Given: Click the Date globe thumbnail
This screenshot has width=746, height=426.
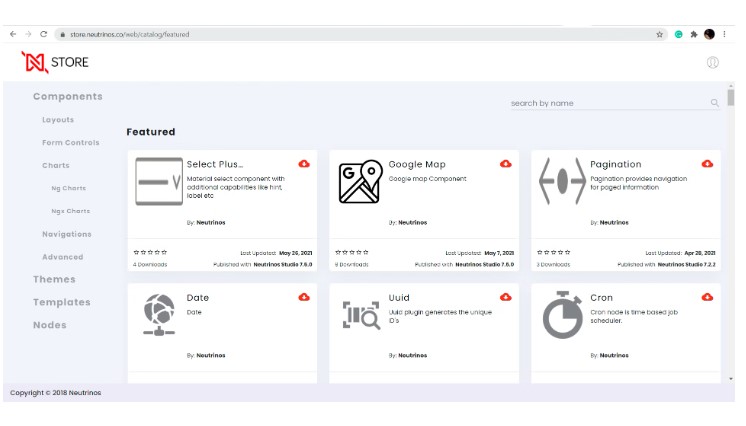Looking at the screenshot, I should point(159,315).
